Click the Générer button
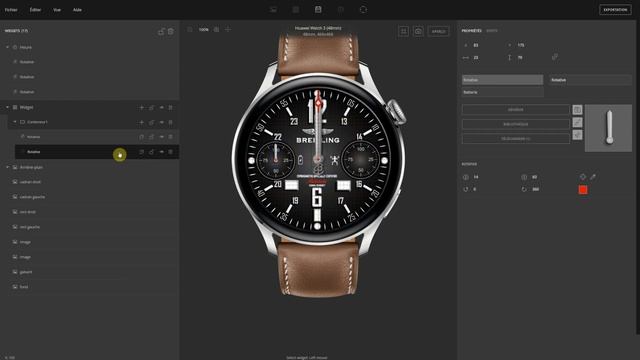This screenshot has height=360, width=640. coord(516,109)
